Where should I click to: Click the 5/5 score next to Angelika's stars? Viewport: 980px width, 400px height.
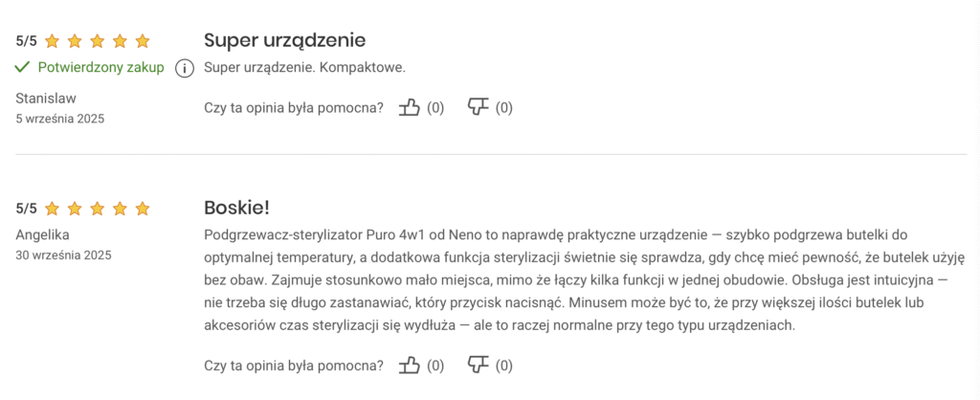click(26, 209)
